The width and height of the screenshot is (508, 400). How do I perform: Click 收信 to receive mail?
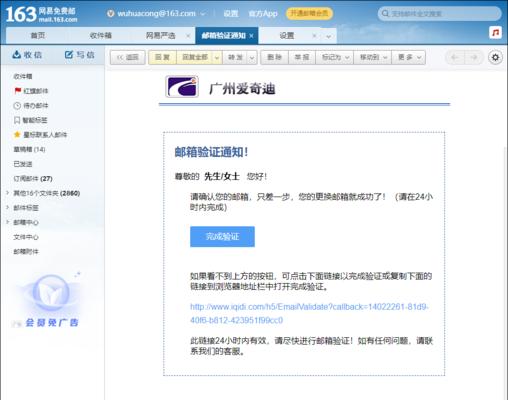(x=27, y=55)
